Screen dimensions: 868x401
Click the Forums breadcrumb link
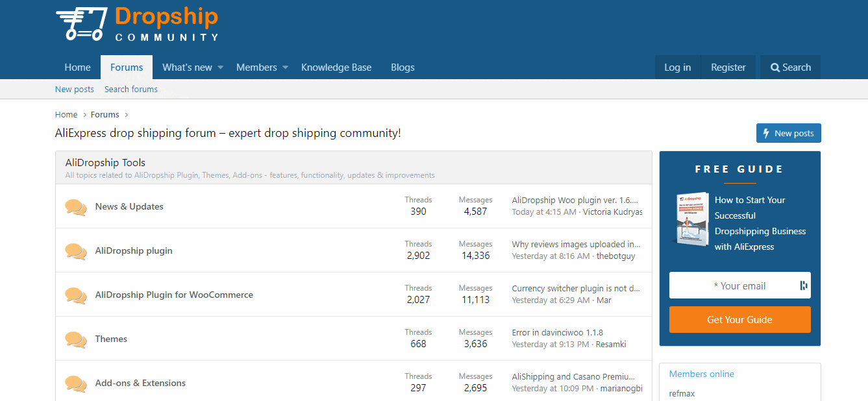point(105,115)
